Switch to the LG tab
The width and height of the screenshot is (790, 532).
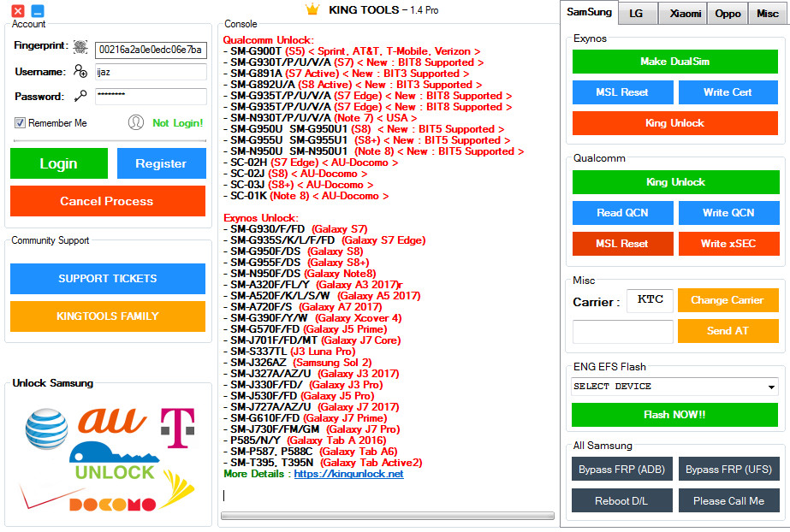(x=637, y=14)
